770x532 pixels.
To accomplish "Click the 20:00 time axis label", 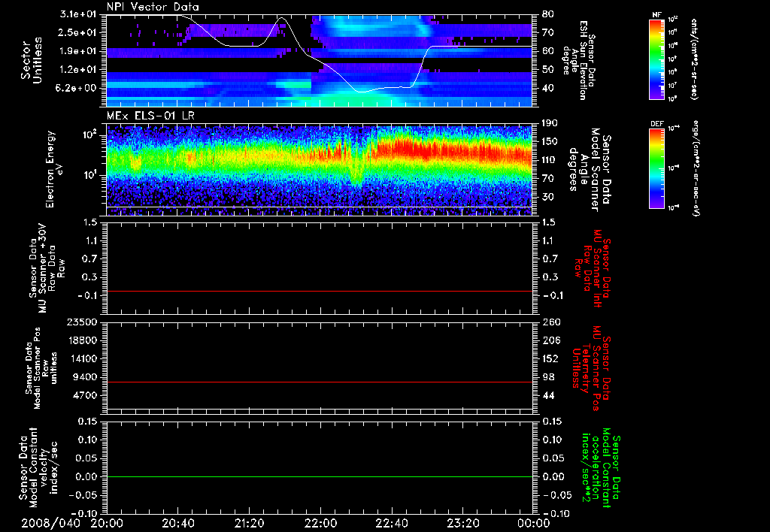I will [108, 523].
